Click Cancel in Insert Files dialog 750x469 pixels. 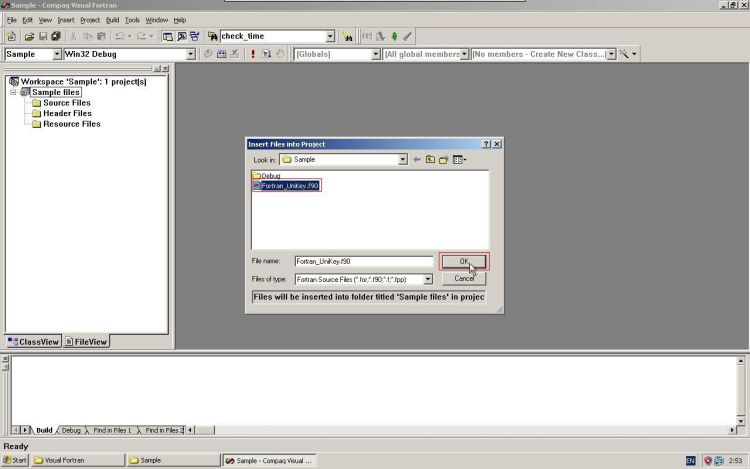click(463, 278)
